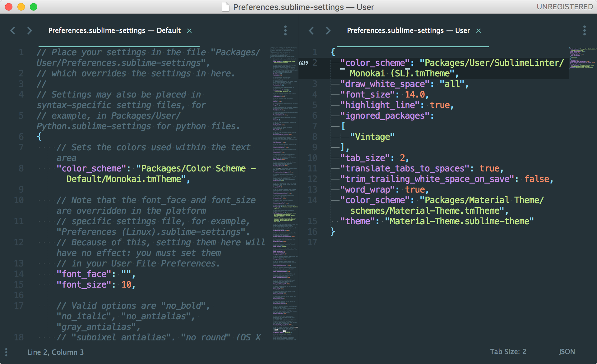
Task: Click closing brace on line 16
Action: coord(333,232)
